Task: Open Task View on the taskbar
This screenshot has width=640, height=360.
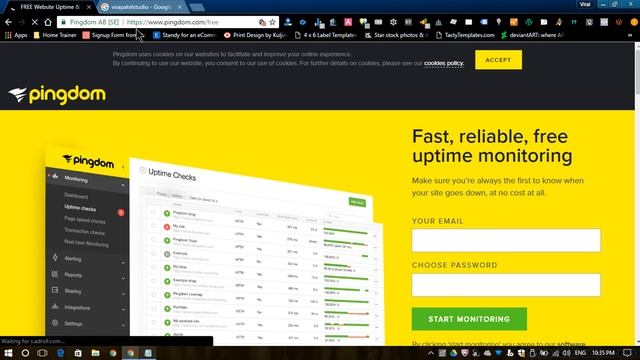Action: pyautogui.click(x=42, y=353)
